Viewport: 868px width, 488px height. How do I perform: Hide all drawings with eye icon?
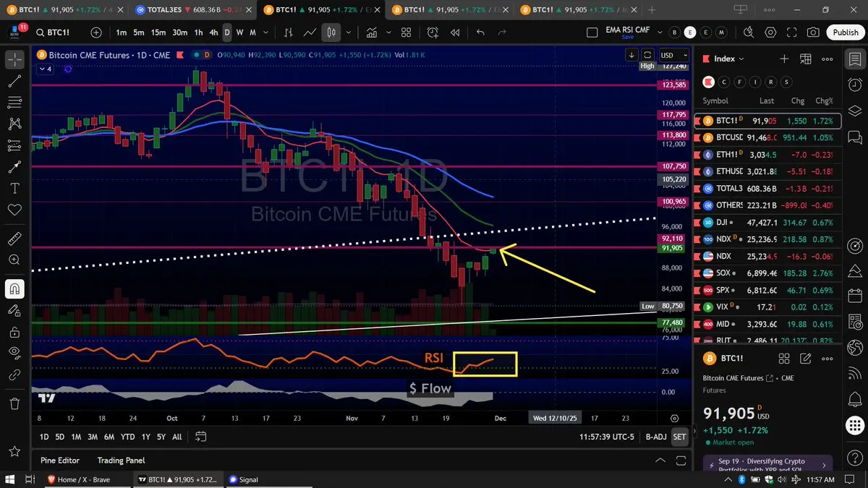point(14,353)
